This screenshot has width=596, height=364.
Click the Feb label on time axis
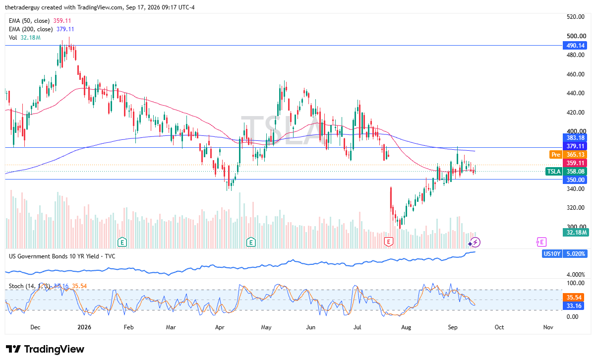coord(128,327)
